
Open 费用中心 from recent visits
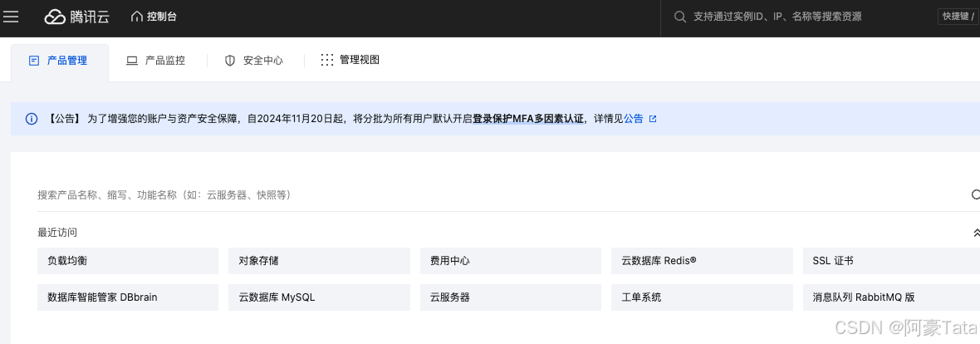(x=511, y=261)
